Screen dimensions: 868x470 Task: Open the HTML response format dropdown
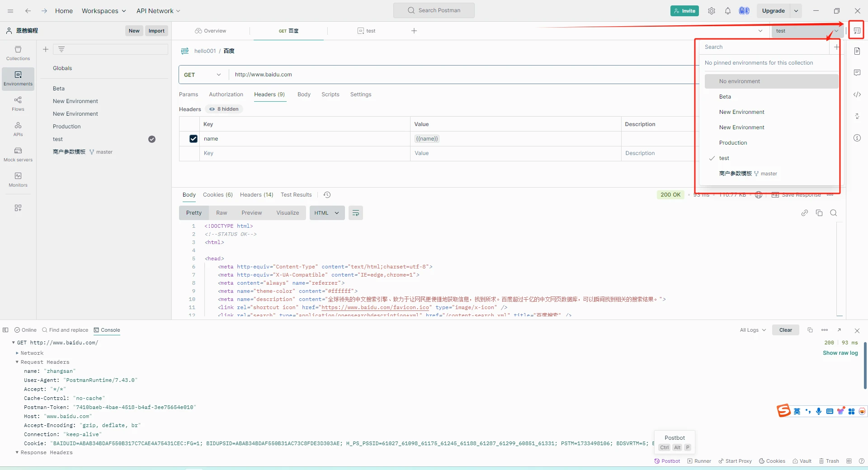327,213
